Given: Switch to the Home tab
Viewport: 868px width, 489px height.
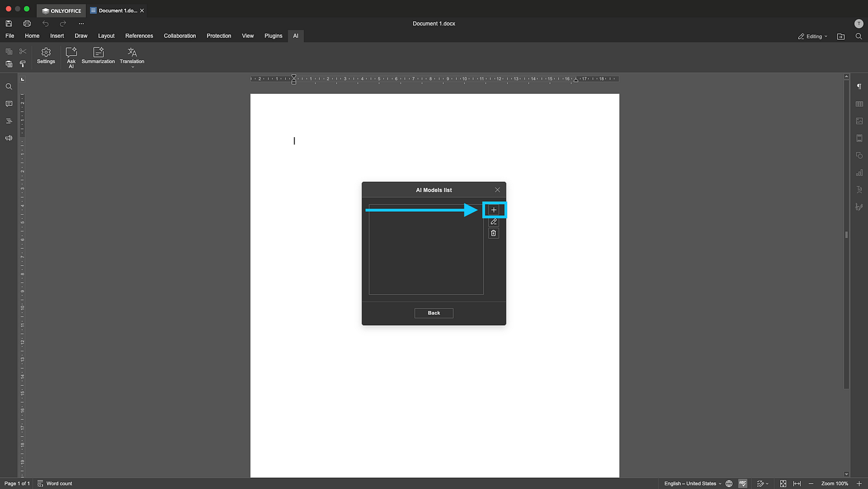Looking at the screenshot, I should click(32, 36).
